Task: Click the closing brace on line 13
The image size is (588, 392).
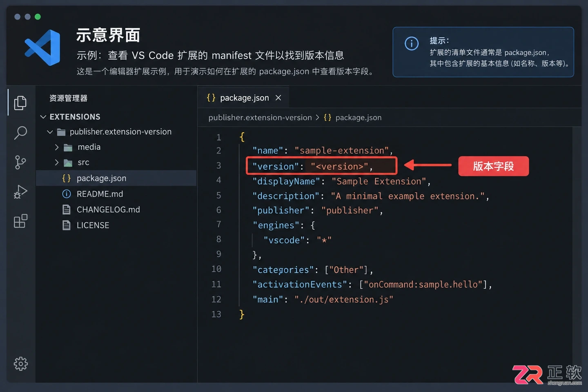Action: click(x=242, y=314)
